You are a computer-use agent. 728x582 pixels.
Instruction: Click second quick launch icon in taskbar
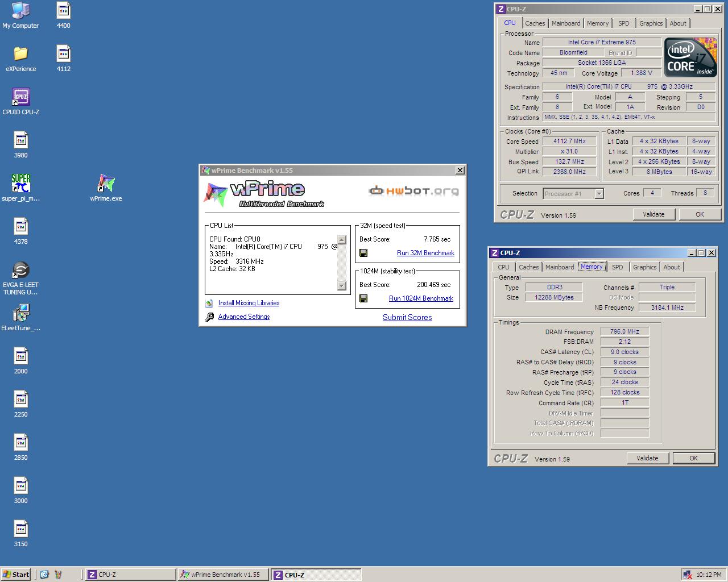[x=58, y=575]
